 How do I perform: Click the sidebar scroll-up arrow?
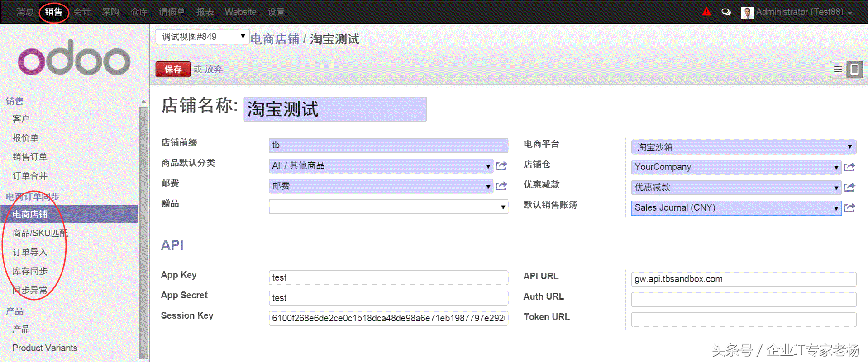tap(143, 102)
